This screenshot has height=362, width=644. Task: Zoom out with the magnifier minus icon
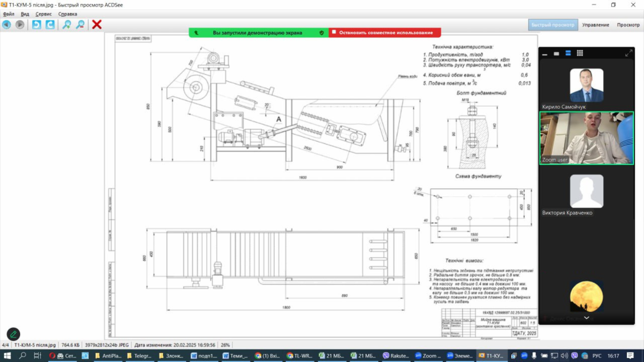80,24
